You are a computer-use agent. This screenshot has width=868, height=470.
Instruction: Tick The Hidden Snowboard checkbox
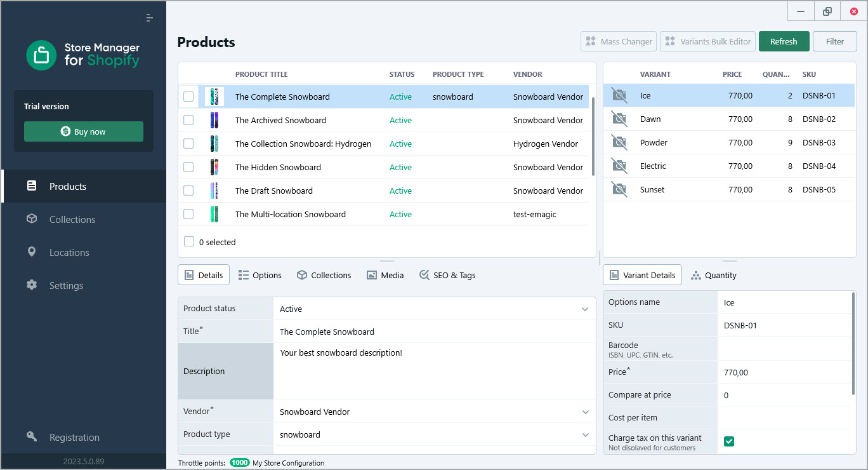click(x=188, y=167)
